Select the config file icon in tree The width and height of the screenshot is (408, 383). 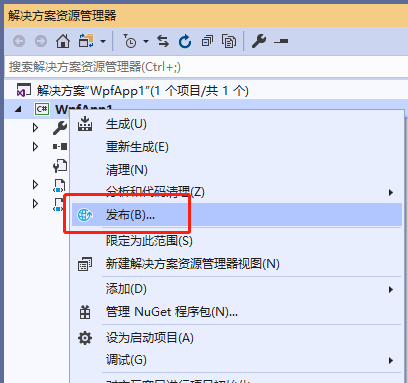[60, 166]
